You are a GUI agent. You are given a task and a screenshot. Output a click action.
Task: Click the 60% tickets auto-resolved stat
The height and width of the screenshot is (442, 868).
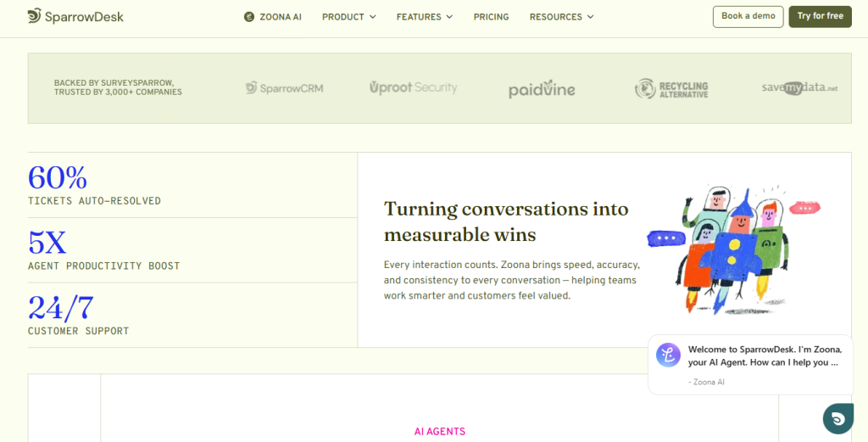point(94,185)
